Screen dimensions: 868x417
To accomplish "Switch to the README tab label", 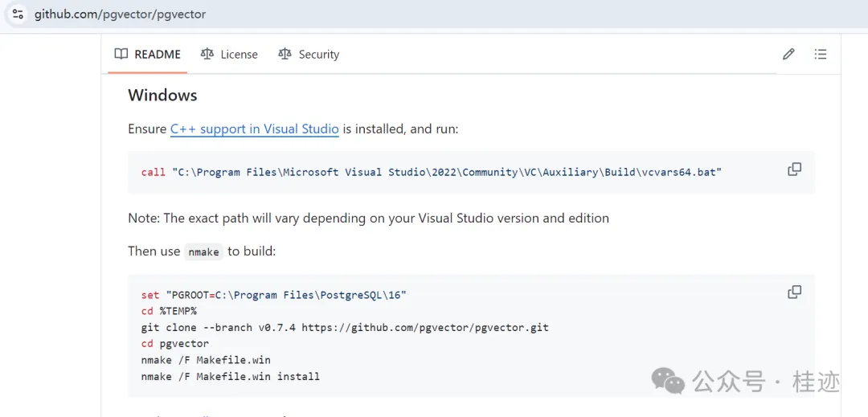I will [x=158, y=55].
